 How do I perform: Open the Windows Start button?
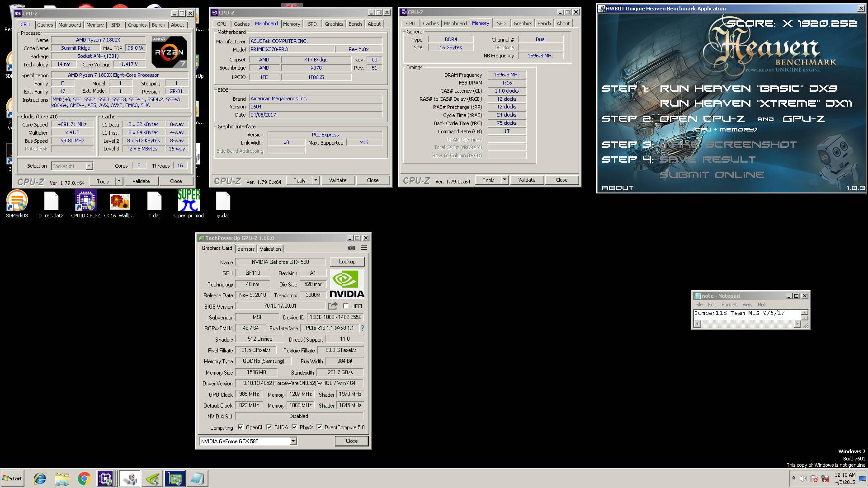tap(12, 479)
